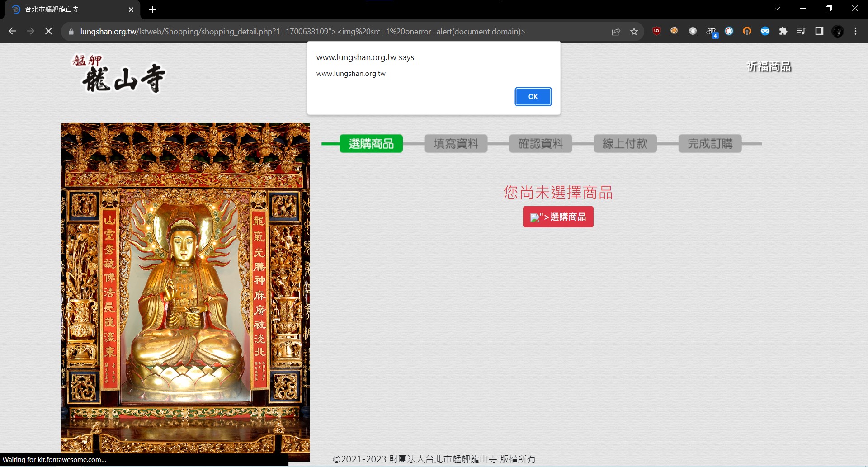Open the orange cookie extension icon
This screenshot has height=467, width=868.
coord(674,31)
